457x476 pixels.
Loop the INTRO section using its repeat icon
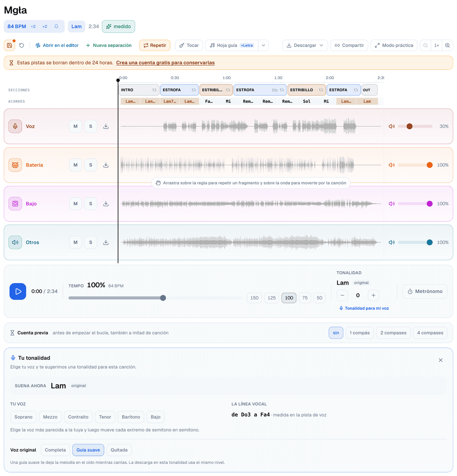(154, 90)
